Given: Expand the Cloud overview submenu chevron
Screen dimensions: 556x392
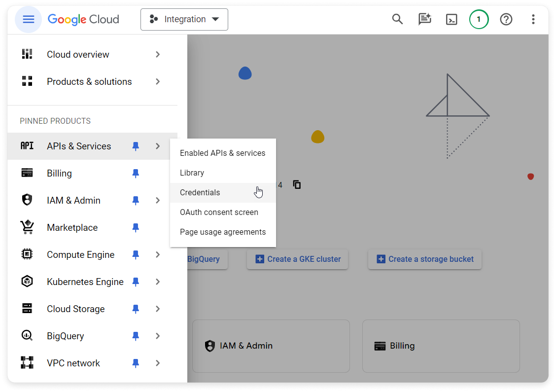Looking at the screenshot, I should (158, 54).
